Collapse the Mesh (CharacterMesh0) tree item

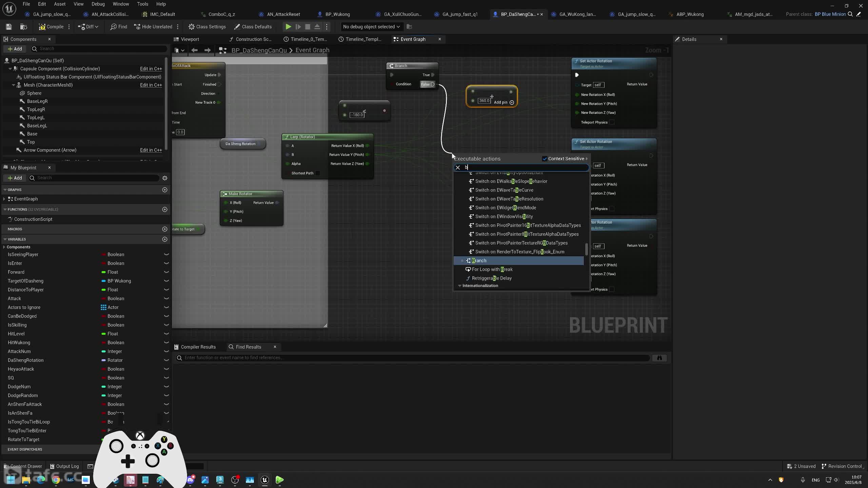pyautogui.click(x=14, y=85)
